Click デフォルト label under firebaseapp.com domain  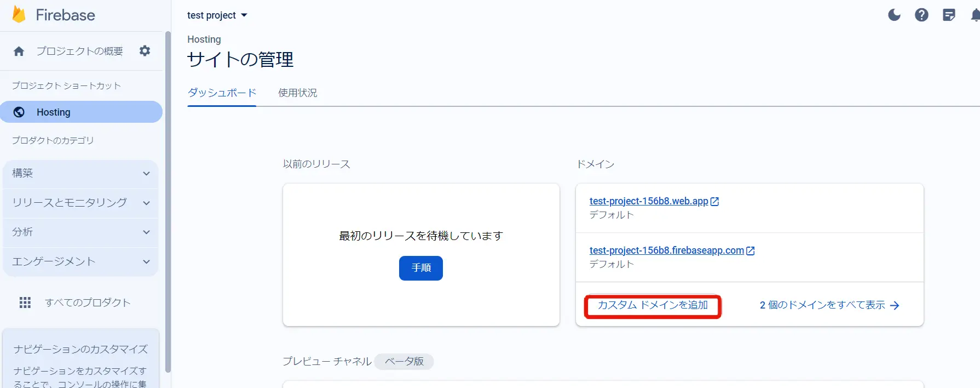(x=612, y=264)
